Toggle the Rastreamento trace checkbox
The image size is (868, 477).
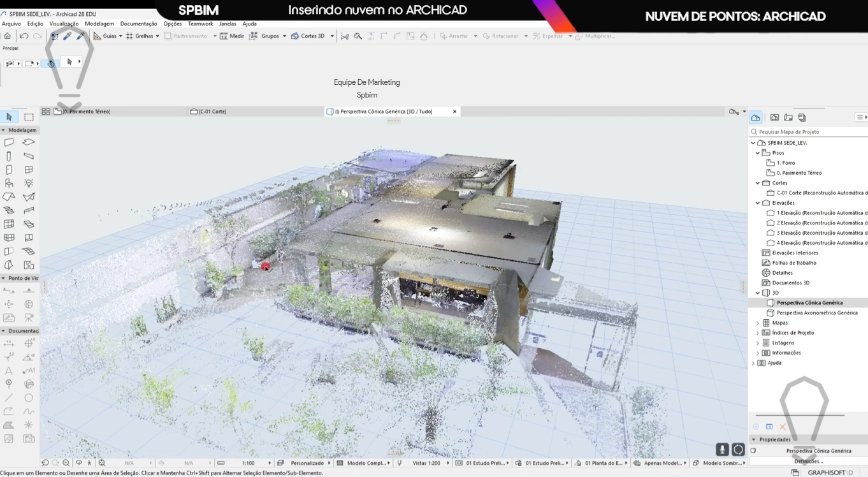(168, 36)
